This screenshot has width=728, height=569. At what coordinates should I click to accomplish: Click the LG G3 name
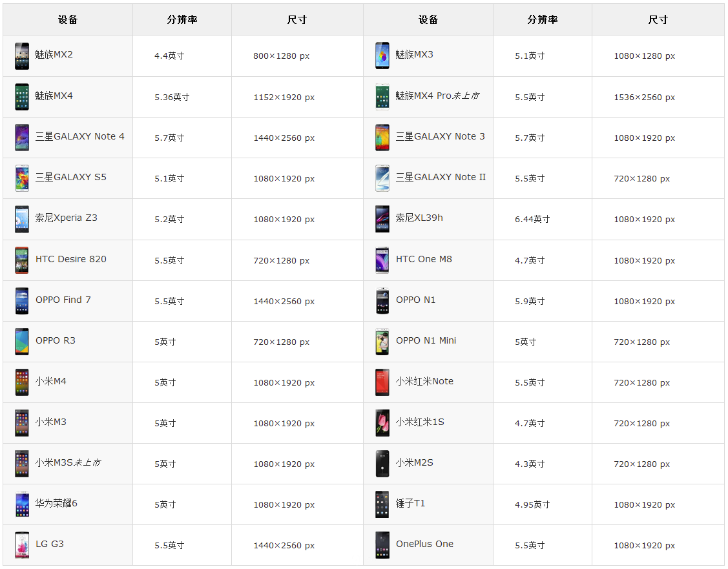point(50,544)
